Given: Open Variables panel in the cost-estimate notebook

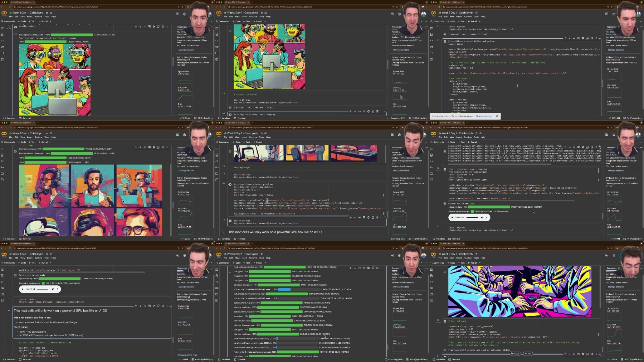Looking at the screenshot, I should click(x=439, y=359).
